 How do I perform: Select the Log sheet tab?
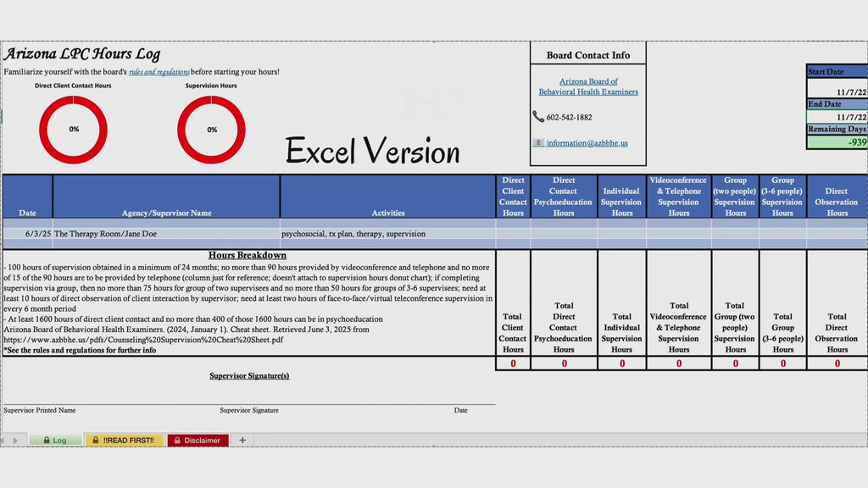[x=55, y=441]
